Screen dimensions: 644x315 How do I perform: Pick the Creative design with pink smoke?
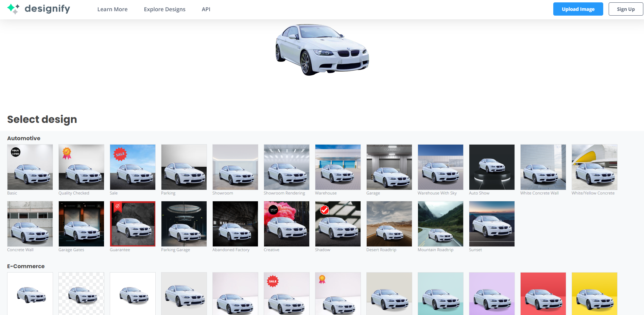[286, 224]
